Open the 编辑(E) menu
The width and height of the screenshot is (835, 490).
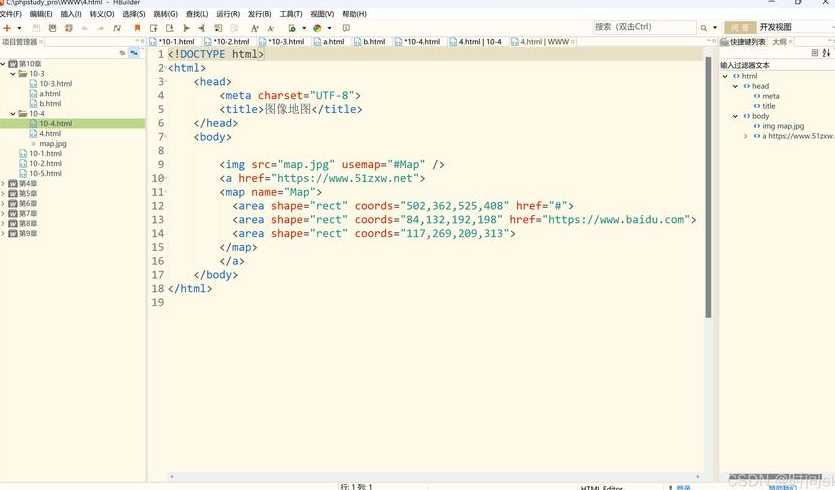[x=41, y=14]
